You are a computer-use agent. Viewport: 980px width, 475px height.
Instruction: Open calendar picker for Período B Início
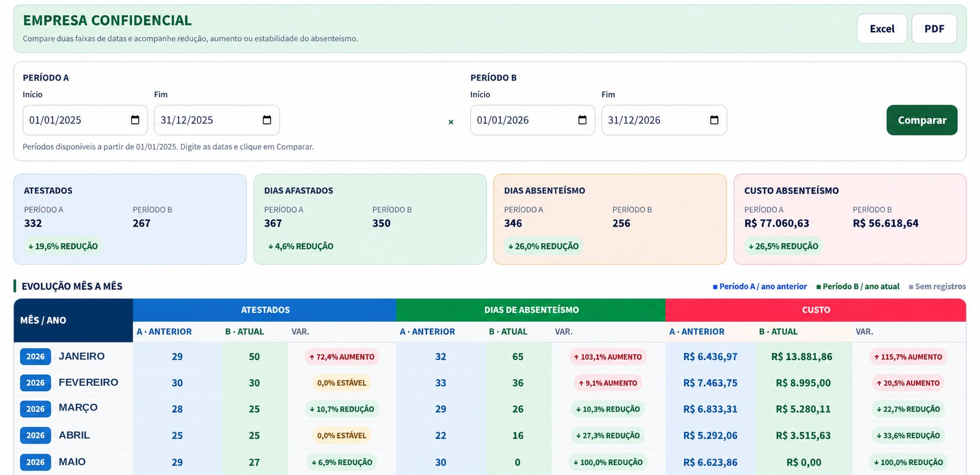click(x=582, y=120)
